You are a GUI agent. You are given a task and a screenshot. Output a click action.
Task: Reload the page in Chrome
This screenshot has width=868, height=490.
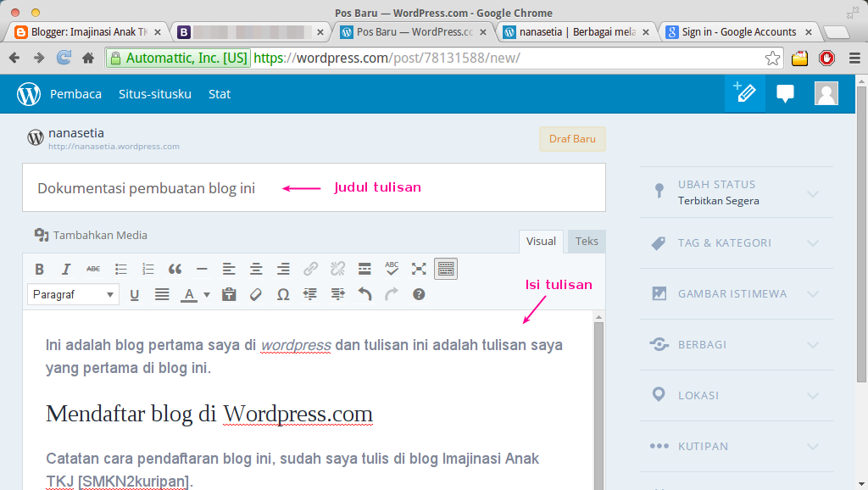(x=64, y=58)
